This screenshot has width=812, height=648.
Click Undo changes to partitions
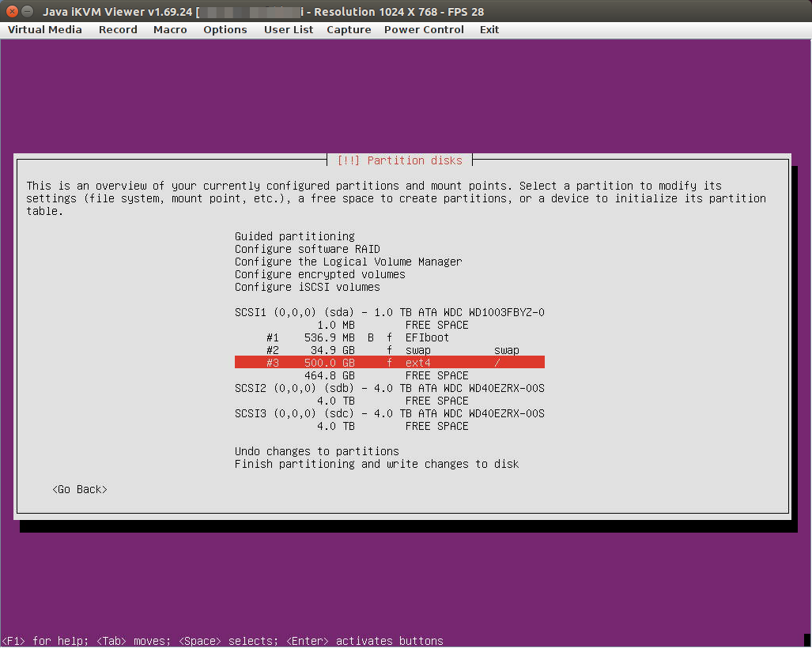click(x=316, y=451)
